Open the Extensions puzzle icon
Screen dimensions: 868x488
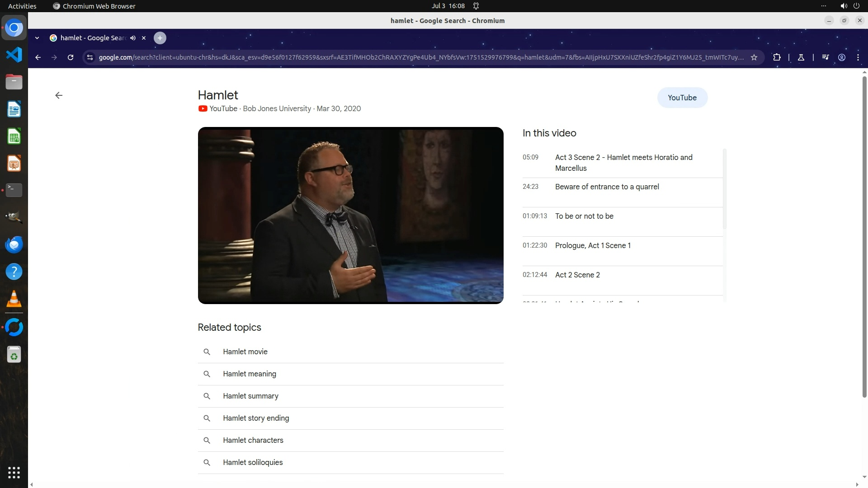(777, 57)
